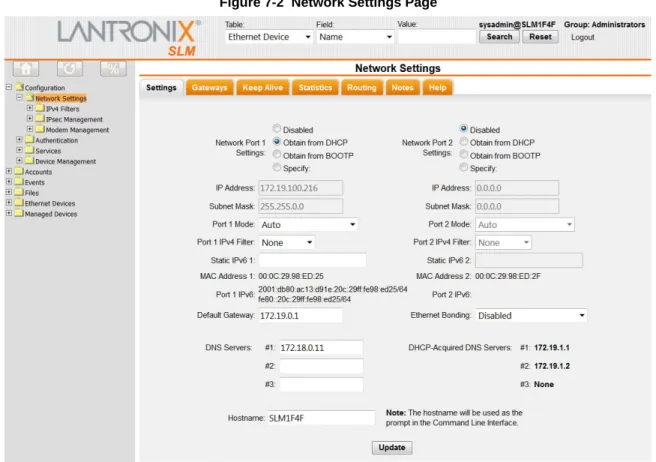Click the Logout link

coord(582,37)
